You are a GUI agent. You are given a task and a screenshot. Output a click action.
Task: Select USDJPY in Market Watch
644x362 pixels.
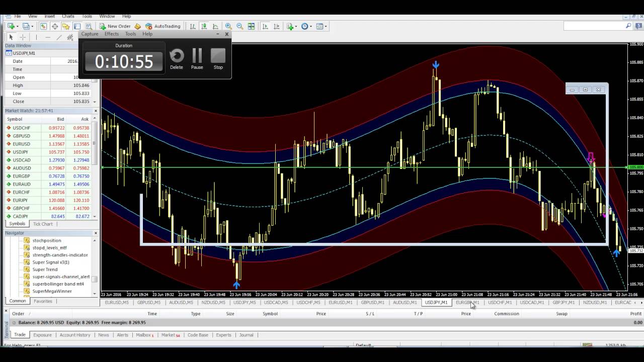48,152
